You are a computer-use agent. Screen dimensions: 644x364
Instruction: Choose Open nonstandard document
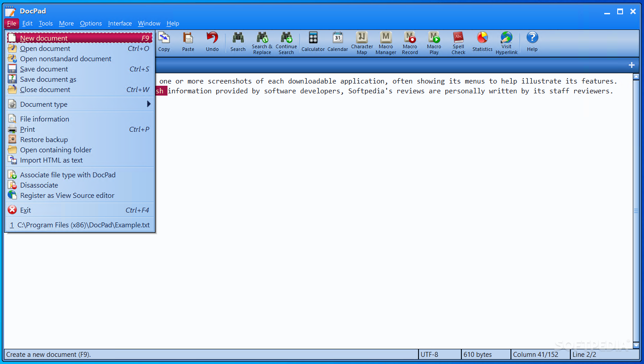pos(80,59)
